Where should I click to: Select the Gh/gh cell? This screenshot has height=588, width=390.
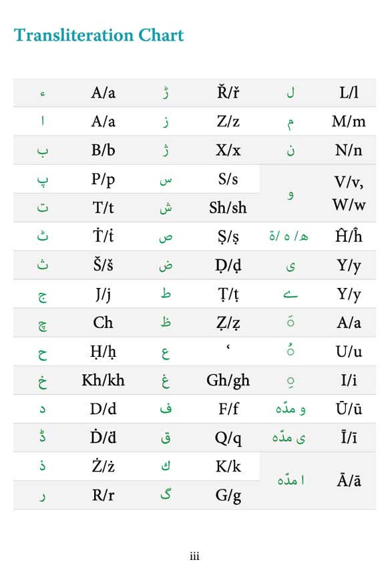[228, 381]
